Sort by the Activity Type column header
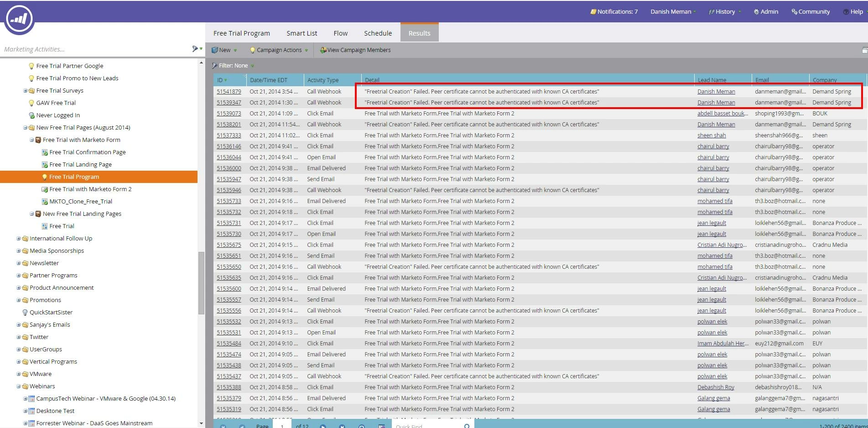Image resolution: width=868 pixels, height=428 pixels. point(333,80)
